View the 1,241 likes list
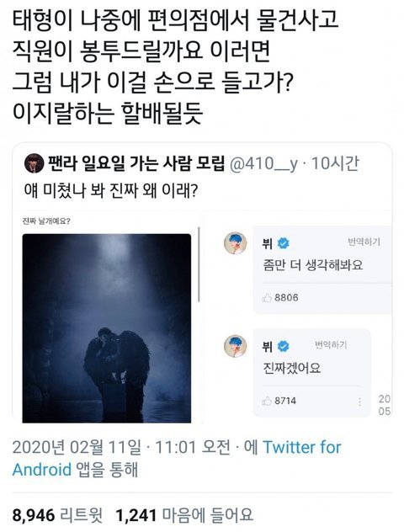Screen dimensions: 404x532 click(x=184, y=515)
